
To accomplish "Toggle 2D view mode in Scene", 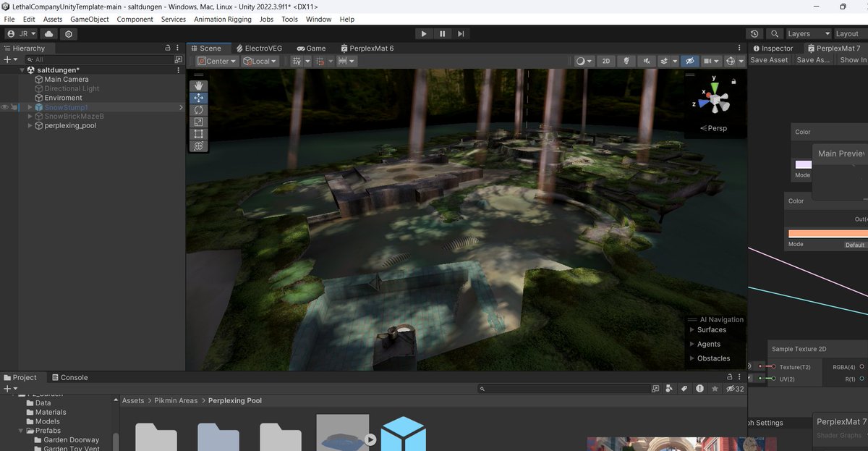I will (606, 61).
